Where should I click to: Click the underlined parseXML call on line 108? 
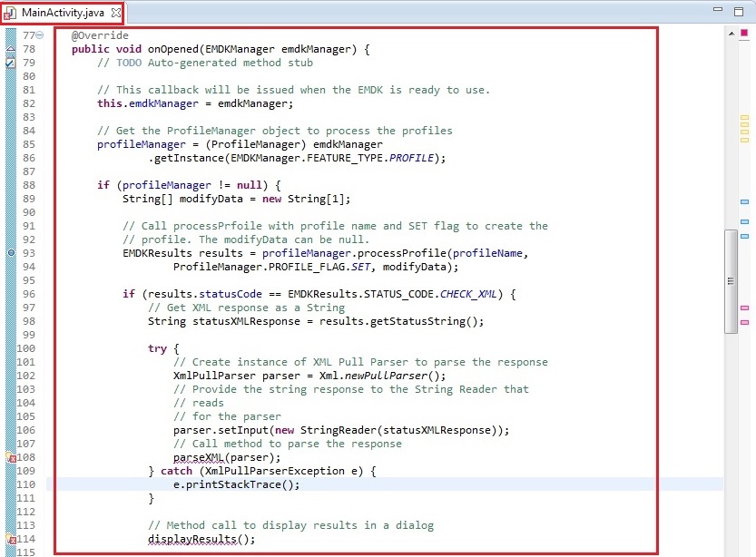[199, 457]
